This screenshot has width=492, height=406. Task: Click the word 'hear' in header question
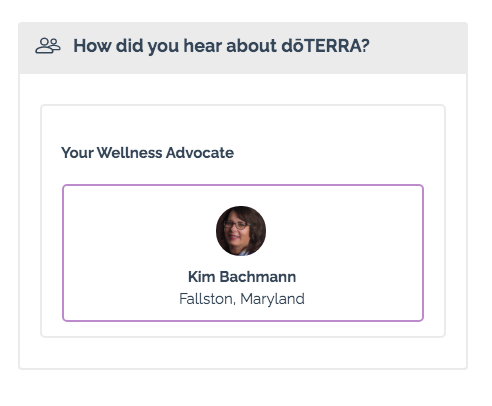point(203,46)
